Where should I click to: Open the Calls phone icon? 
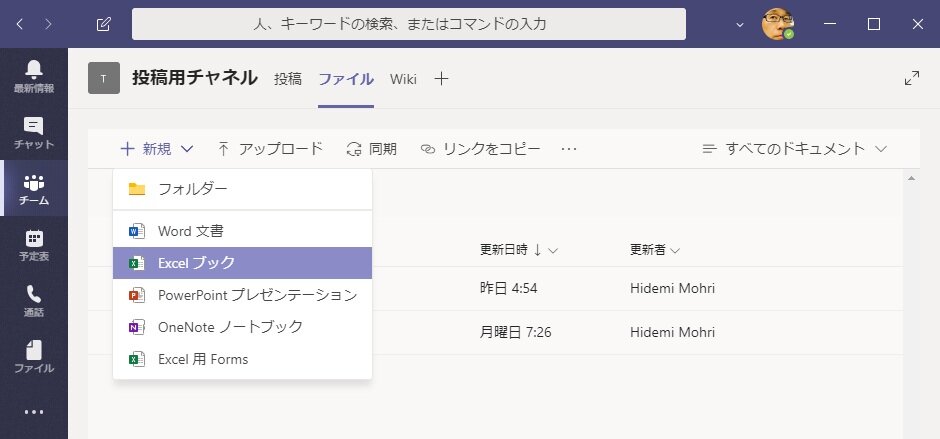point(34,300)
